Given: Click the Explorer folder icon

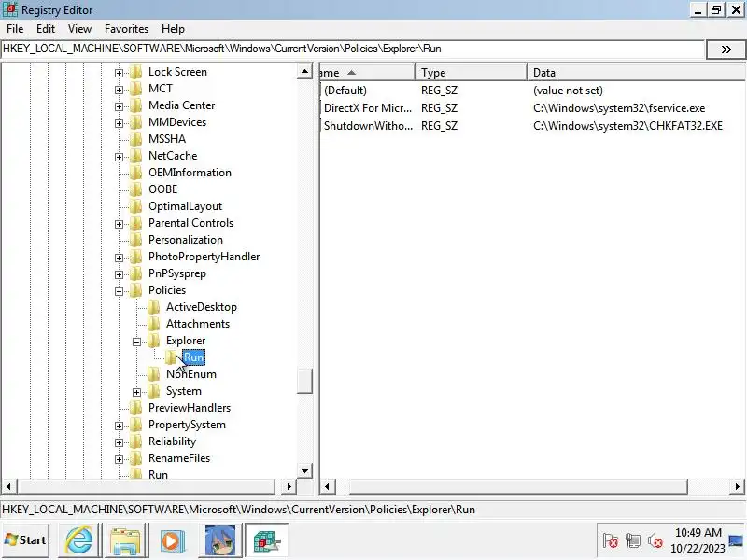Looking at the screenshot, I should [x=154, y=341].
